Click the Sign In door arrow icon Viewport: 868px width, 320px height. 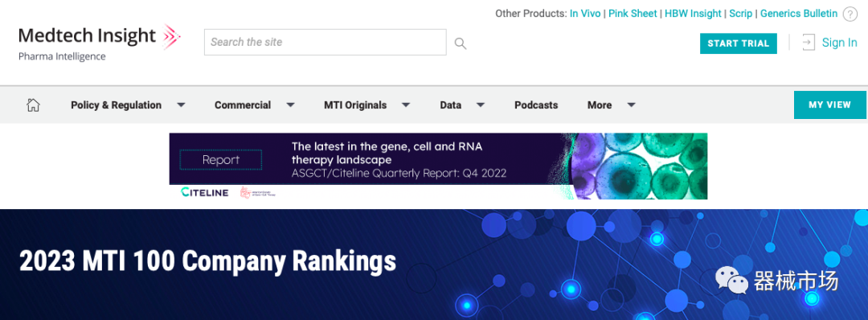(x=809, y=43)
